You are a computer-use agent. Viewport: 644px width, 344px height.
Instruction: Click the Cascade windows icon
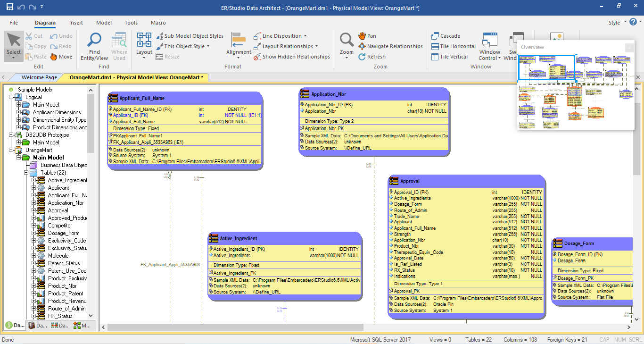[435, 36]
